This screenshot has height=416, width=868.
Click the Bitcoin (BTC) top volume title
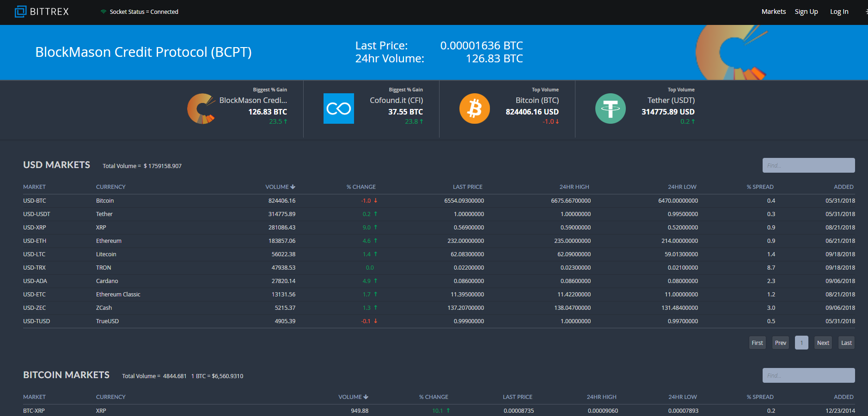point(538,100)
